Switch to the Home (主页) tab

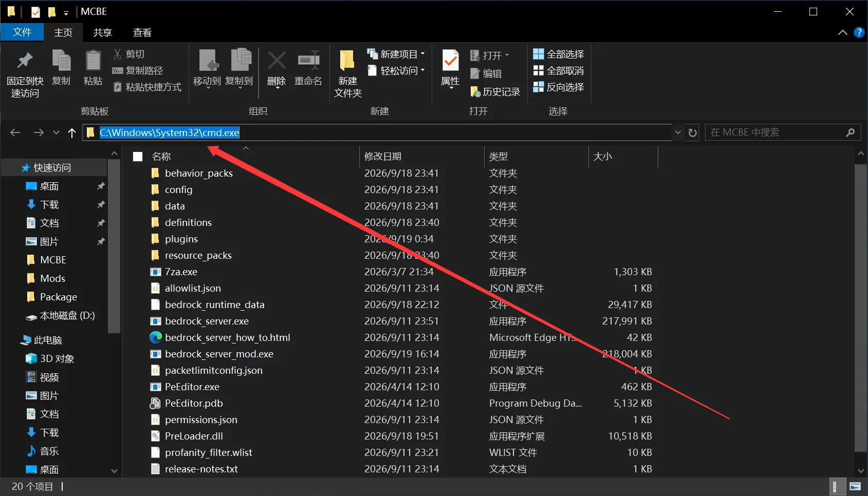[x=63, y=32]
